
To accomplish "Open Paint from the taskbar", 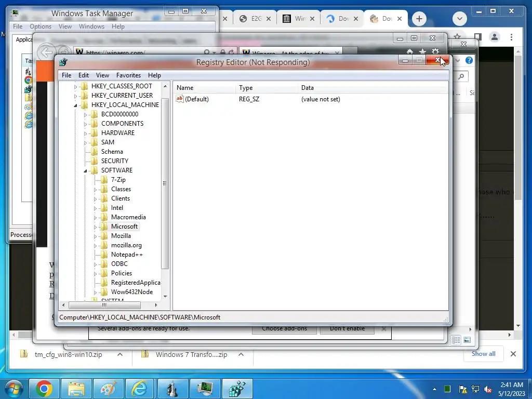I will coord(109,389).
